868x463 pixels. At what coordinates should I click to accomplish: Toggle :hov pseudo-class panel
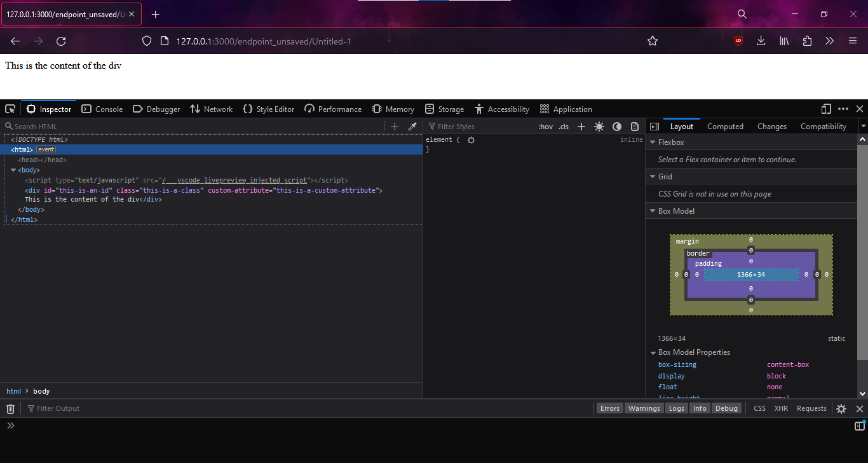[545, 127]
